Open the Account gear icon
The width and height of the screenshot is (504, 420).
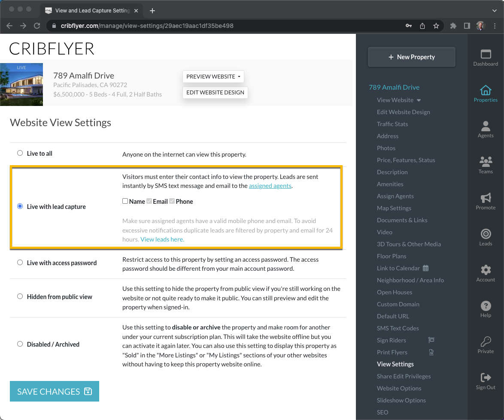pyautogui.click(x=486, y=270)
